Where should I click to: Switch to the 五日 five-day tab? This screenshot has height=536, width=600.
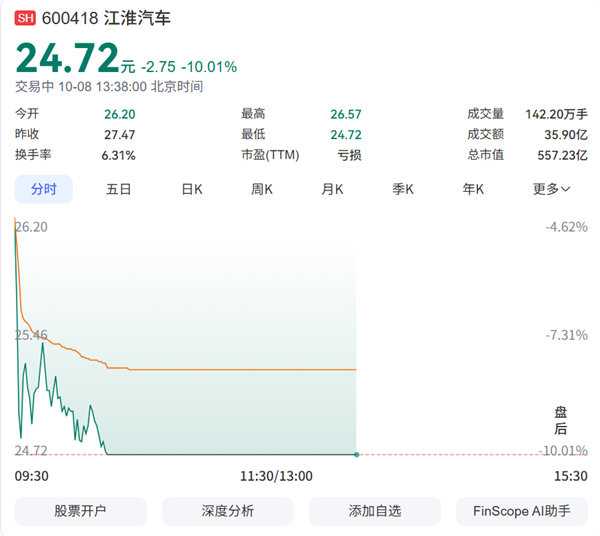click(x=118, y=189)
